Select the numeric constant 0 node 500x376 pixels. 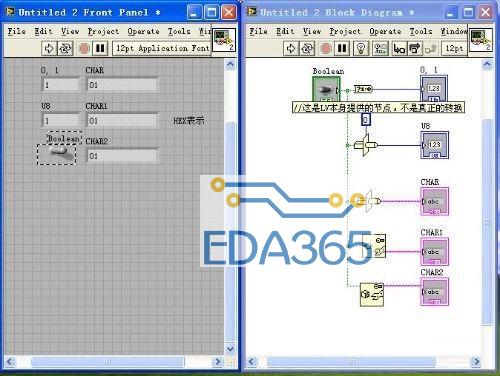366,119
